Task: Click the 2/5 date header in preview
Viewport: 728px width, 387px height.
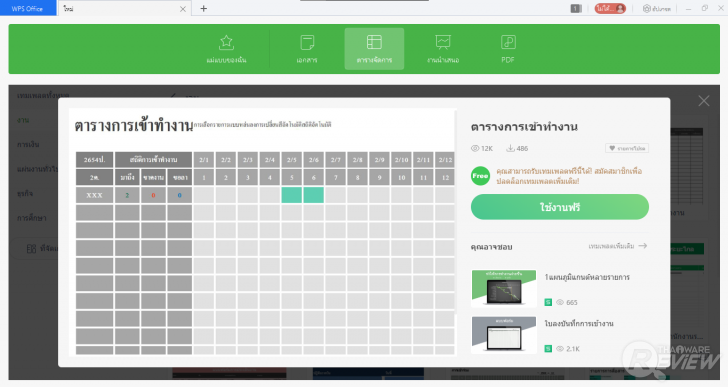Action: 292,160
